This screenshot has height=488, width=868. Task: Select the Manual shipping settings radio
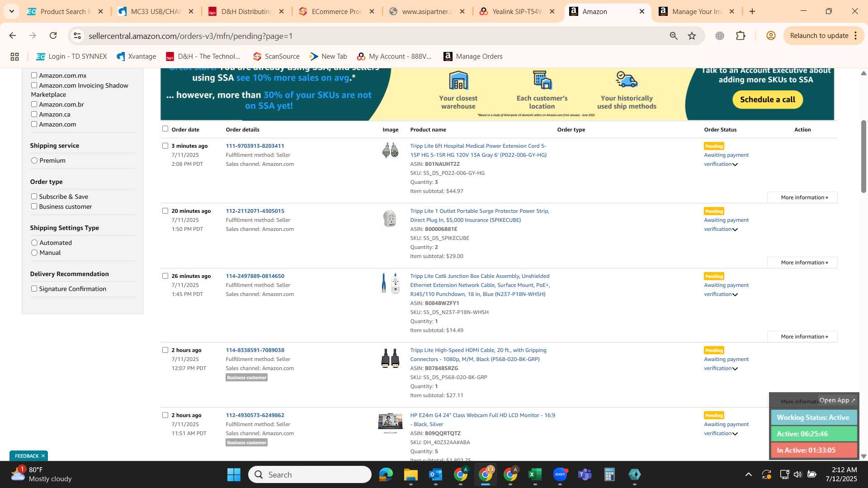tap(34, 253)
